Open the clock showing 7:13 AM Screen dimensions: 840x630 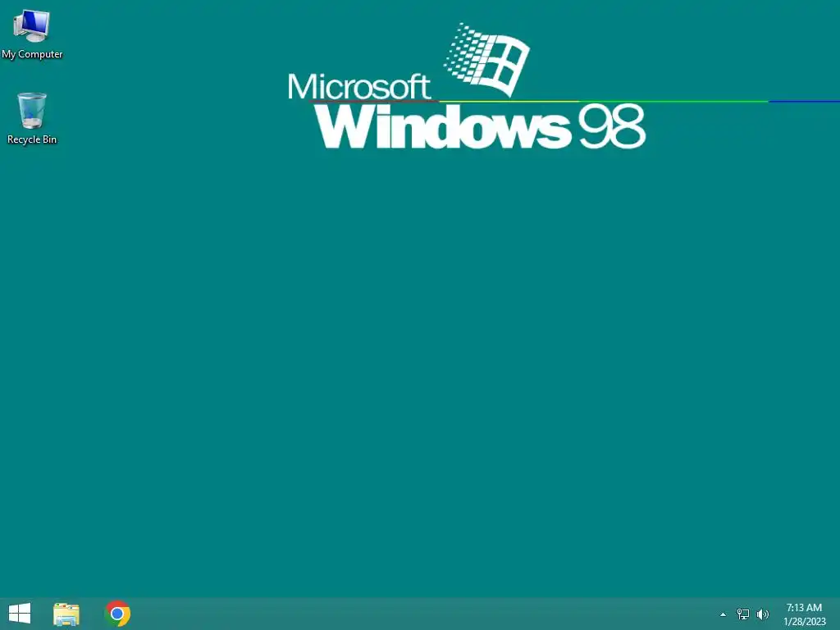pos(804,608)
